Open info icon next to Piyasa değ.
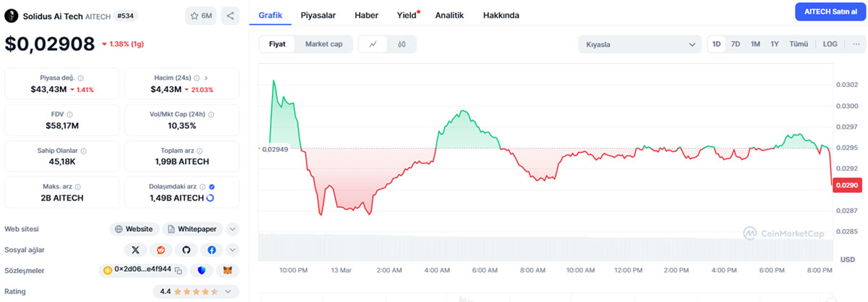The height and width of the screenshot is (302, 868). pyautogui.click(x=80, y=77)
